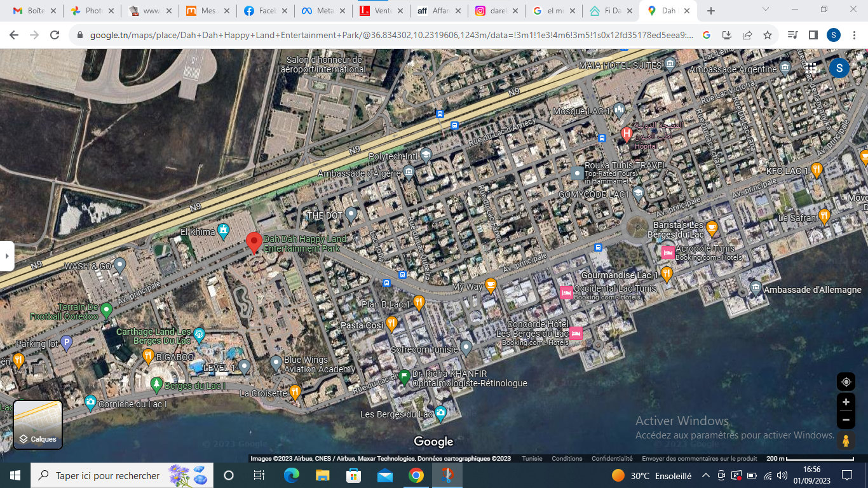This screenshot has height=488, width=868.
Task: Show my current location
Action: pos(846,382)
